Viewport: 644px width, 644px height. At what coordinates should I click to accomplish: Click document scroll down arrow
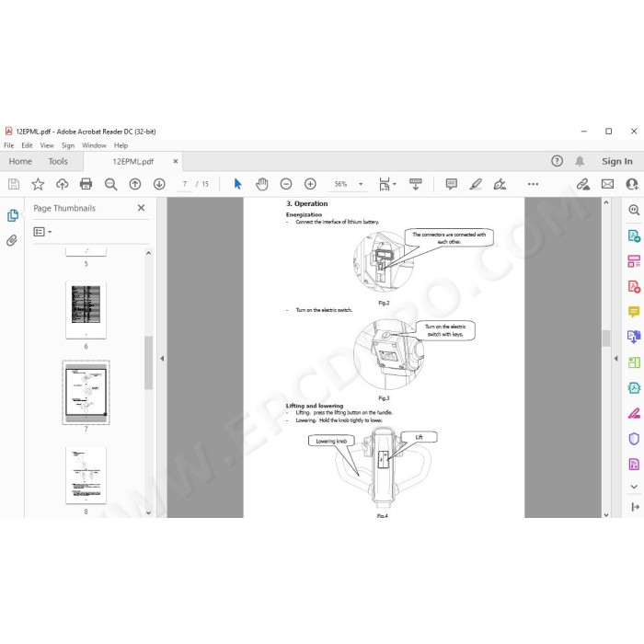(x=605, y=514)
